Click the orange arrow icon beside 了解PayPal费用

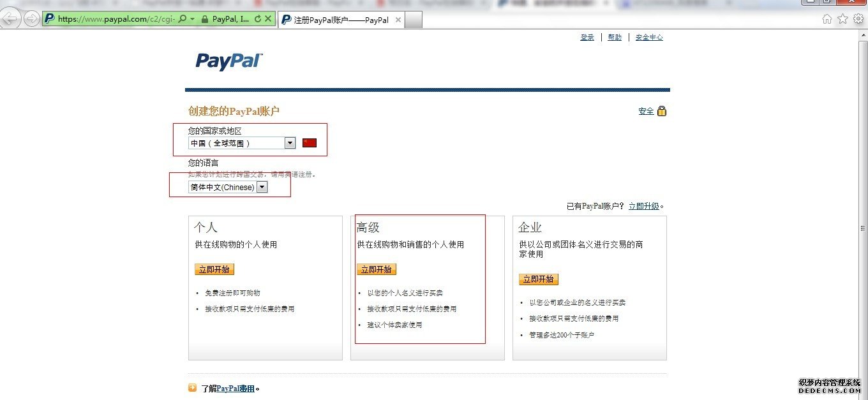click(192, 387)
